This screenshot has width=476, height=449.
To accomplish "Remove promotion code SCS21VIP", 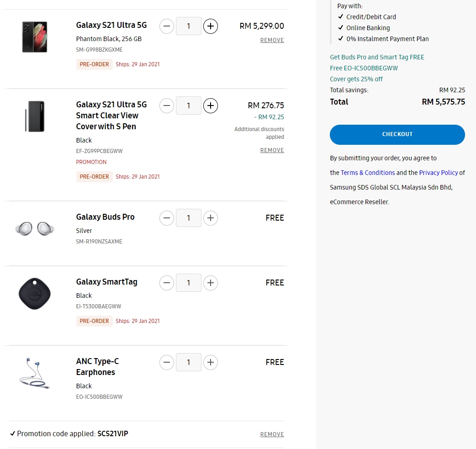I will [x=272, y=434].
